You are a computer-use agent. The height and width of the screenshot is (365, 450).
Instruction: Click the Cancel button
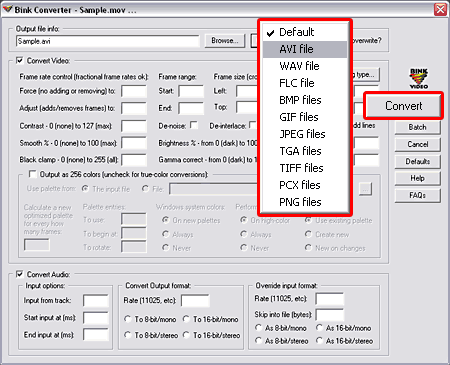pyautogui.click(x=417, y=144)
